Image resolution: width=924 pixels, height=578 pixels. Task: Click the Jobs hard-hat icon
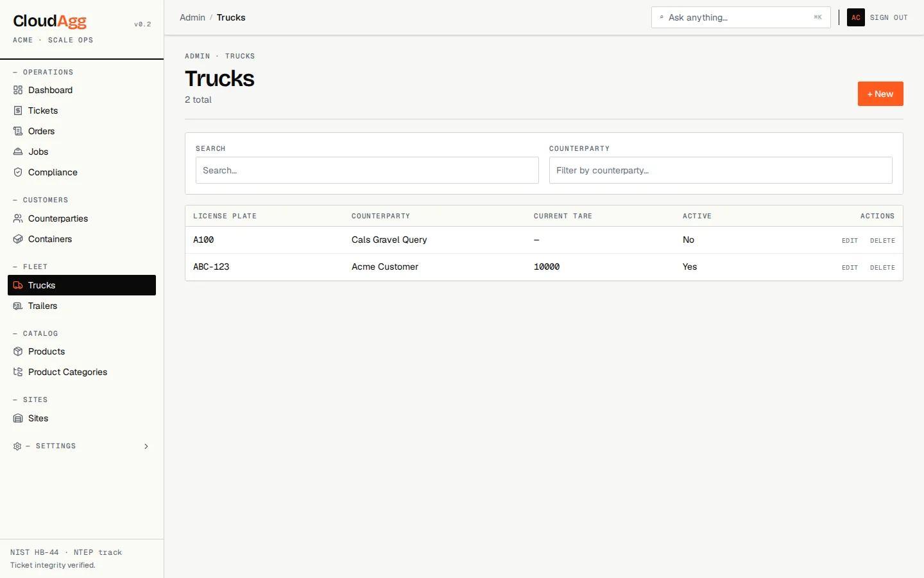coord(18,152)
